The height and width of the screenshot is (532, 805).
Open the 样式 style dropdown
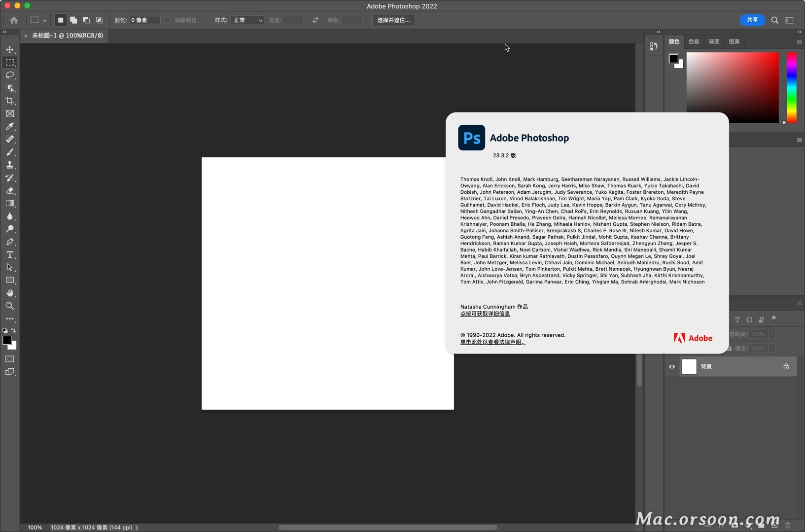[247, 20]
